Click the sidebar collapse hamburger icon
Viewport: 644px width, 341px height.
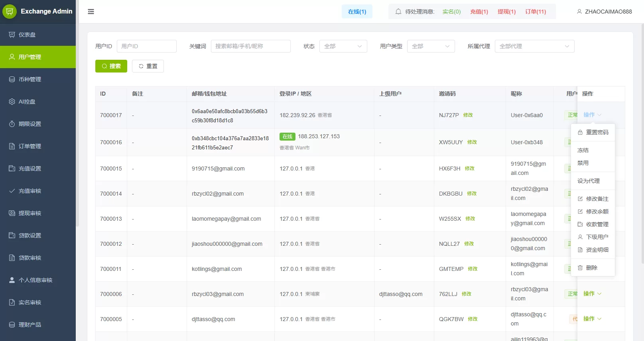(91, 12)
